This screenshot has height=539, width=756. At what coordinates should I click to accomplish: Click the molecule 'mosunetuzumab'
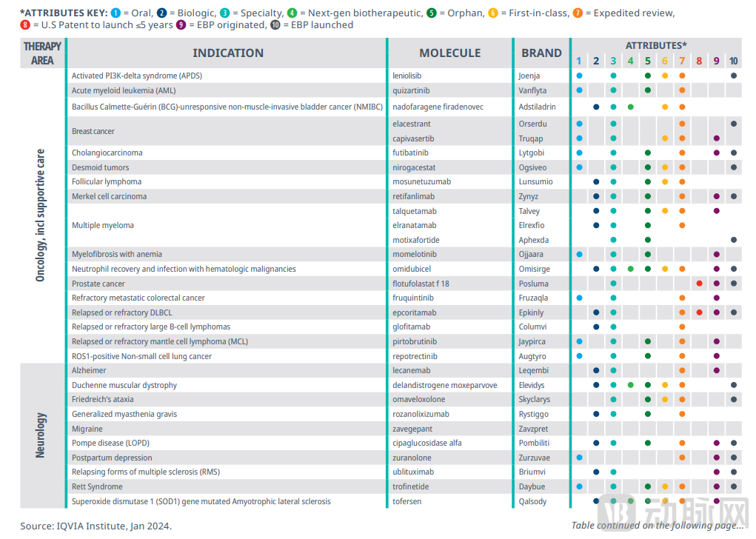422,181
